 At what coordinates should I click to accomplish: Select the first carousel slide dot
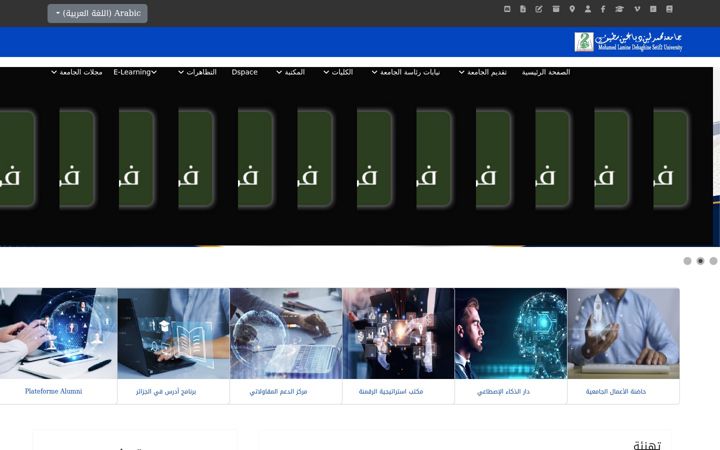coord(687,261)
